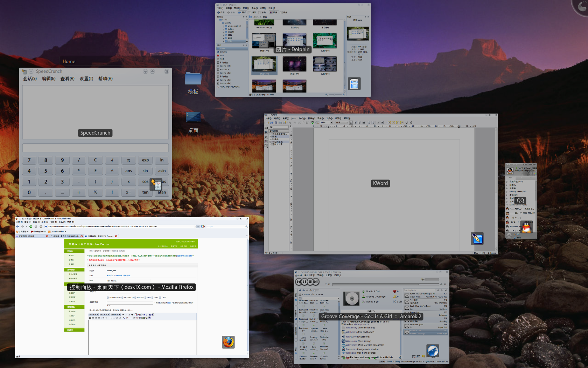Open the 模板 folder on desktop
588x368 pixels.
click(x=193, y=83)
